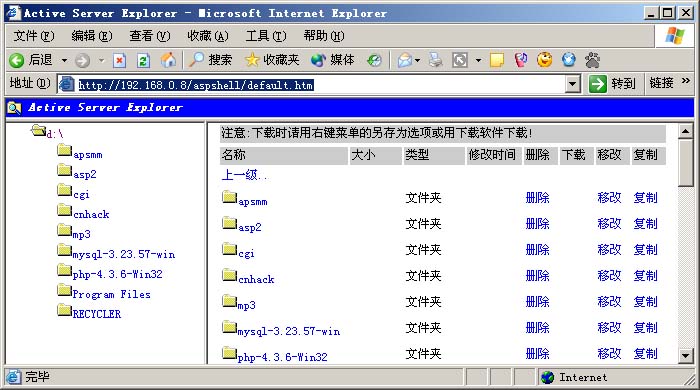Click the Print icon in the toolbar

(x=436, y=60)
